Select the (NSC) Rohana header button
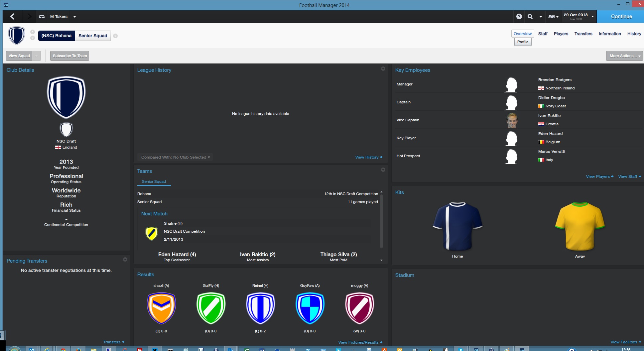This screenshot has height=351, width=644. pos(57,36)
